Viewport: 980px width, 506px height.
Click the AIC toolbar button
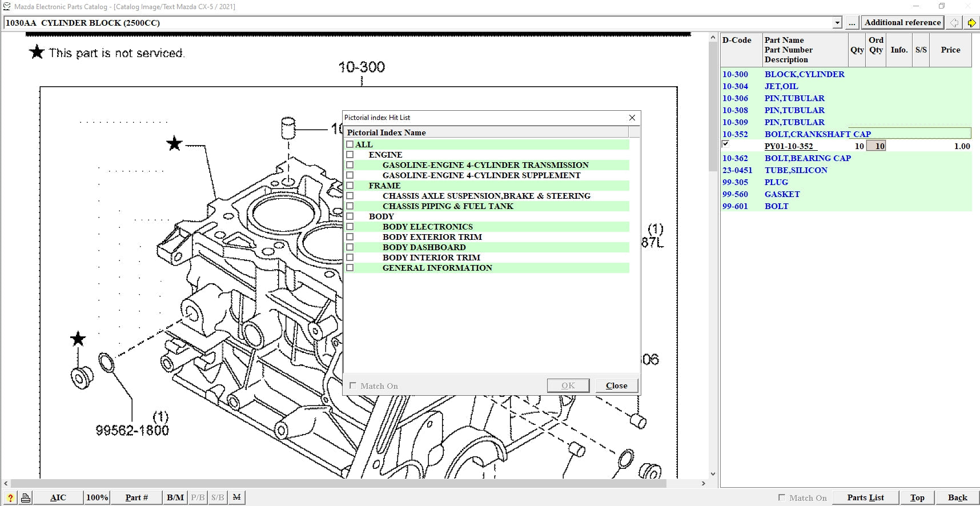(x=58, y=497)
